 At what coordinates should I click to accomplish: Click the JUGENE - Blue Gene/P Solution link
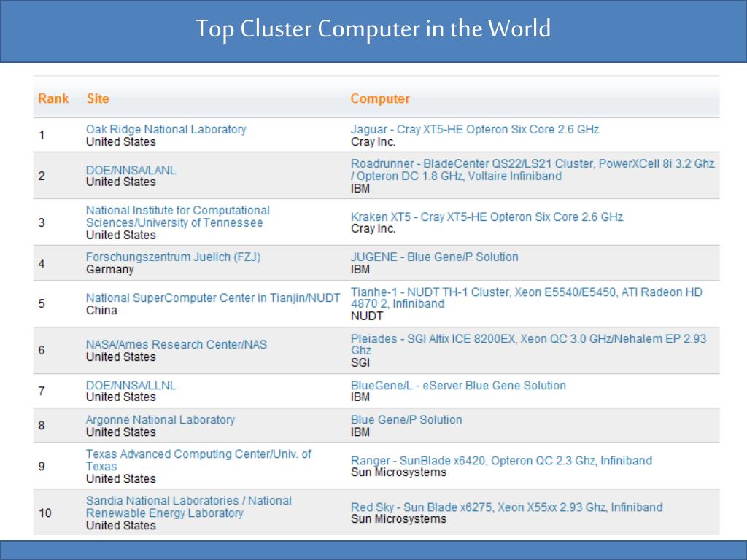(435, 257)
